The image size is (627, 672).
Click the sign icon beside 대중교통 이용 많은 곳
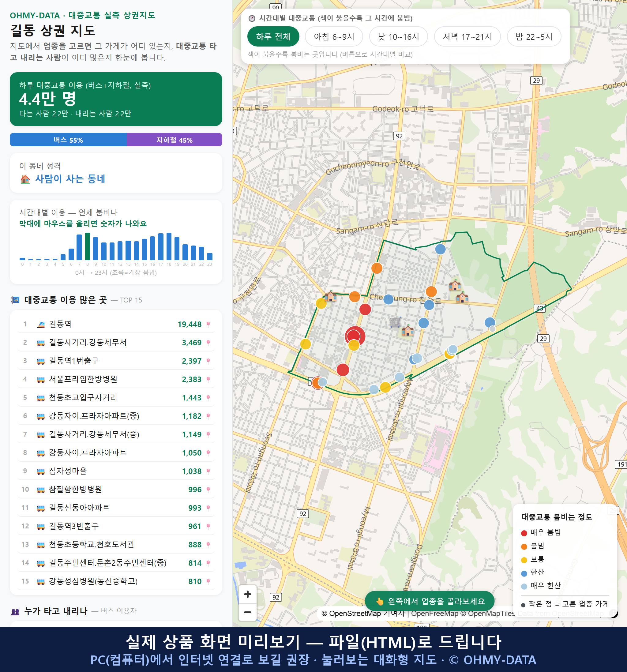pyautogui.click(x=15, y=300)
